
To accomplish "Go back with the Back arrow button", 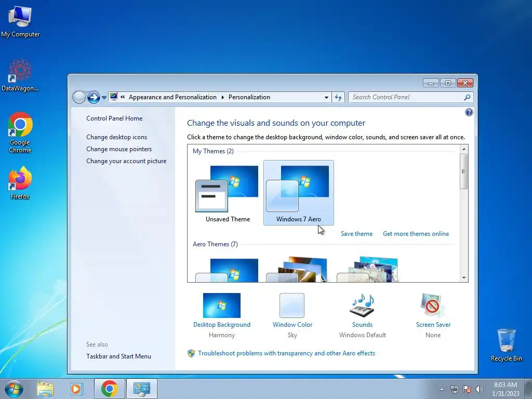I will pos(79,97).
